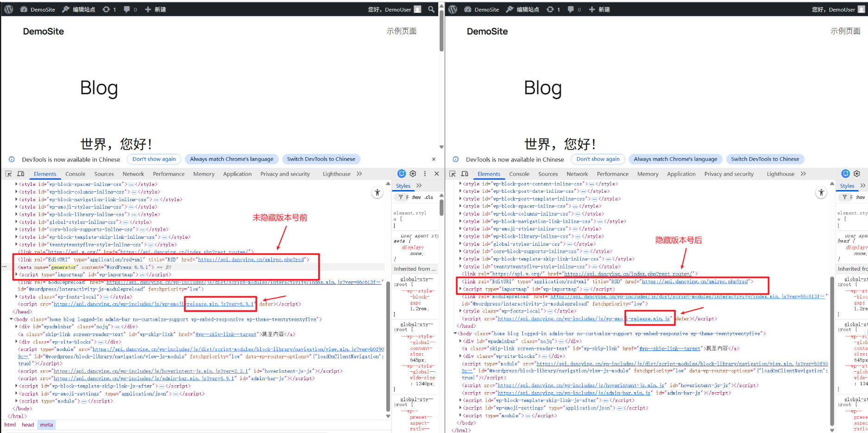Click blue AI assistance icon in left DevTools
The image size is (868, 433).
(x=402, y=173)
